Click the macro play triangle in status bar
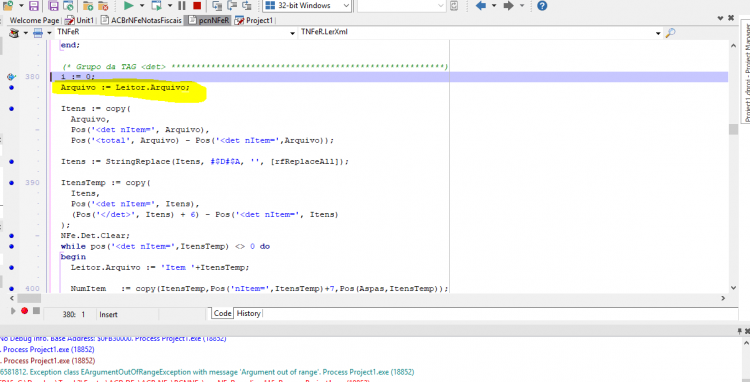Viewport: 750px width, 382px height. (x=13, y=311)
